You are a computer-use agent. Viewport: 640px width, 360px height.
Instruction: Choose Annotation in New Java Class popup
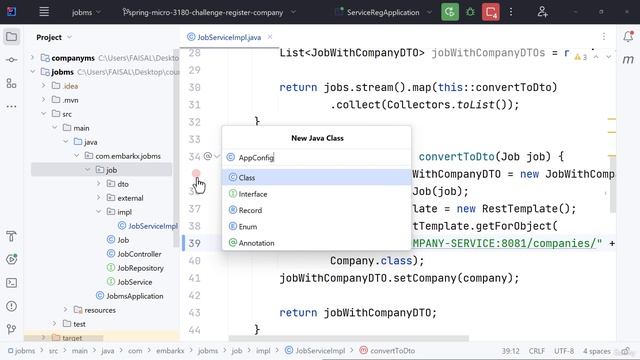pos(316,243)
